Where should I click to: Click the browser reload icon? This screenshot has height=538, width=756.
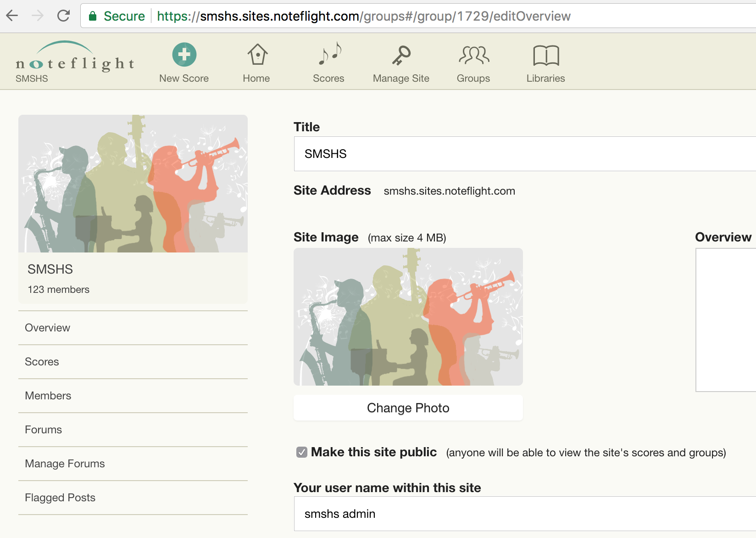pos(63,16)
